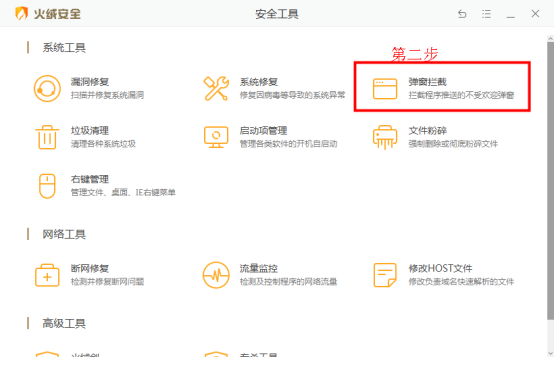Open the 启动项管理 monitor icon
This screenshot has width=554, height=365.
click(216, 137)
